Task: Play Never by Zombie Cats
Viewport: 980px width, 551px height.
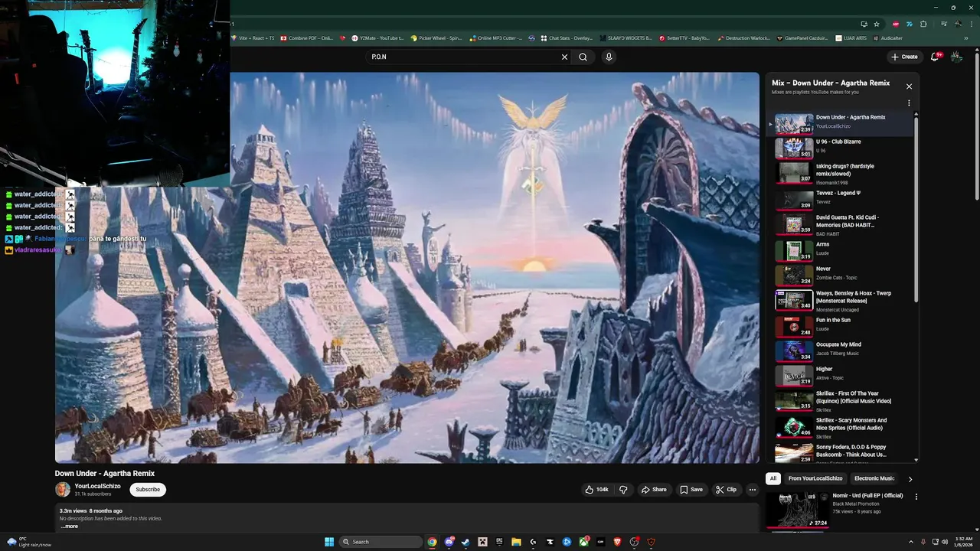Action: 841,275
